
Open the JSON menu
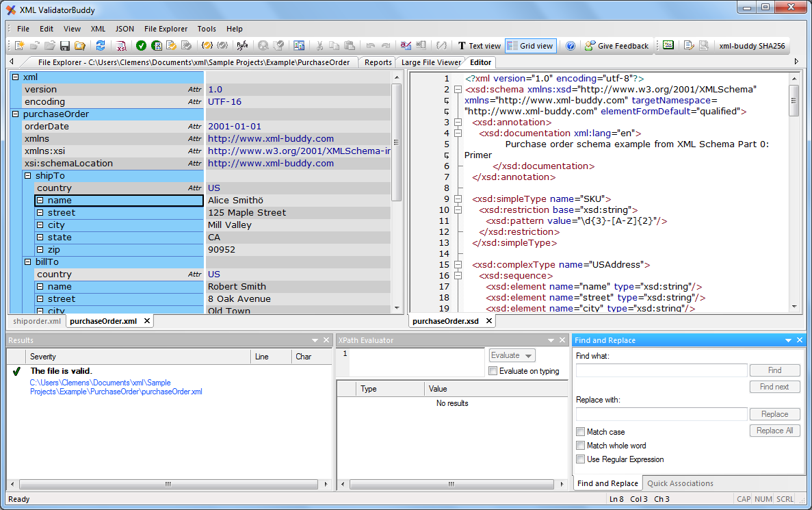[125, 29]
